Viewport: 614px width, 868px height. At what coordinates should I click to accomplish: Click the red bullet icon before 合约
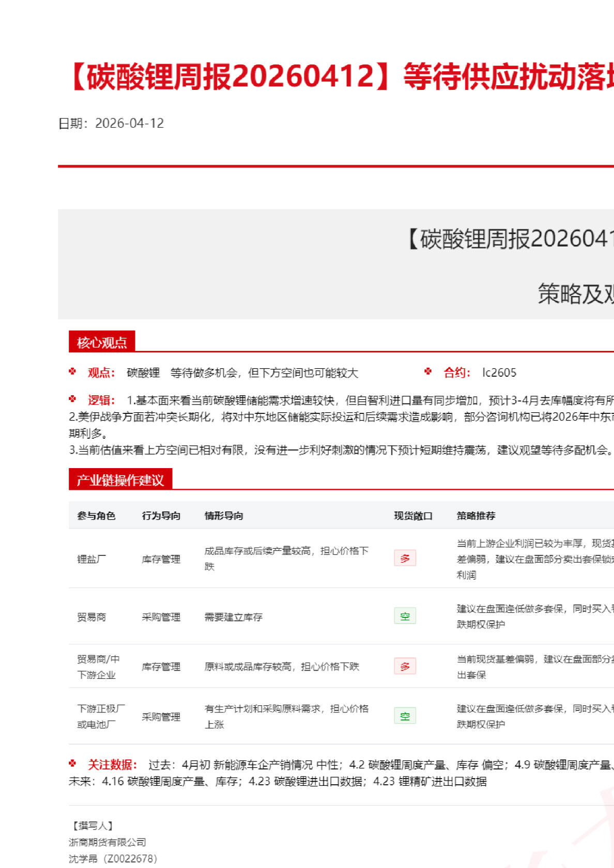pos(428,371)
